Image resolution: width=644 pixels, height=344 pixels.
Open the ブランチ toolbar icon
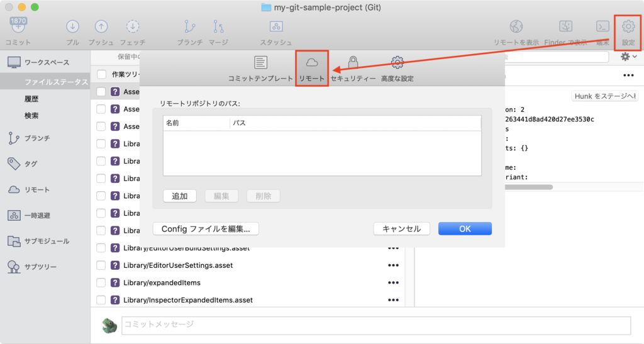[189, 26]
